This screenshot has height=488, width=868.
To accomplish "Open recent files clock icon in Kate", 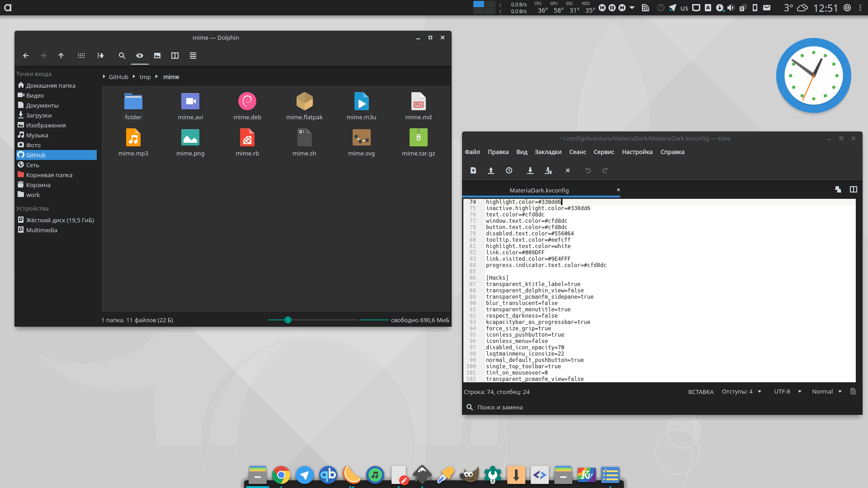I will click(x=509, y=170).
